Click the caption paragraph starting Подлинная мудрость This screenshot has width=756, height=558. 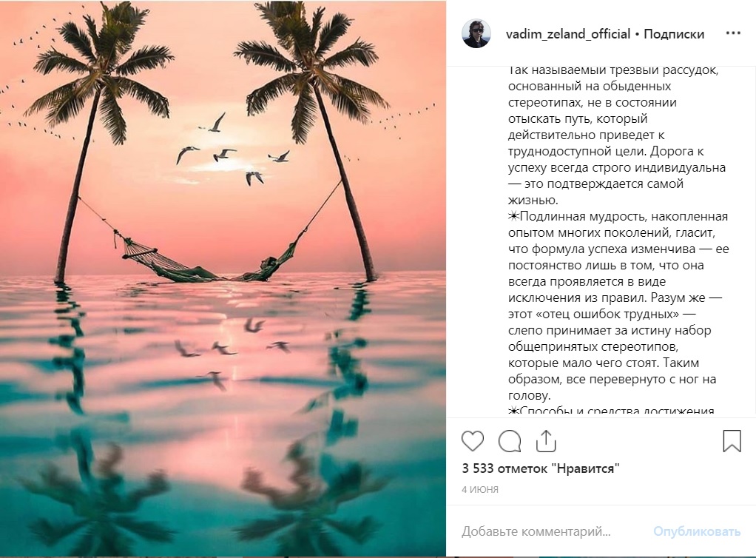618,281
